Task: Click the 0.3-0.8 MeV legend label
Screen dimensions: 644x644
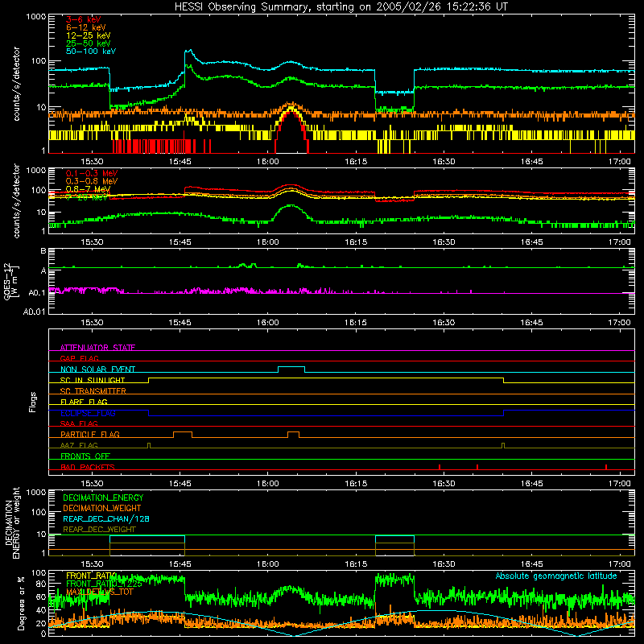Action: coord(92,182)
